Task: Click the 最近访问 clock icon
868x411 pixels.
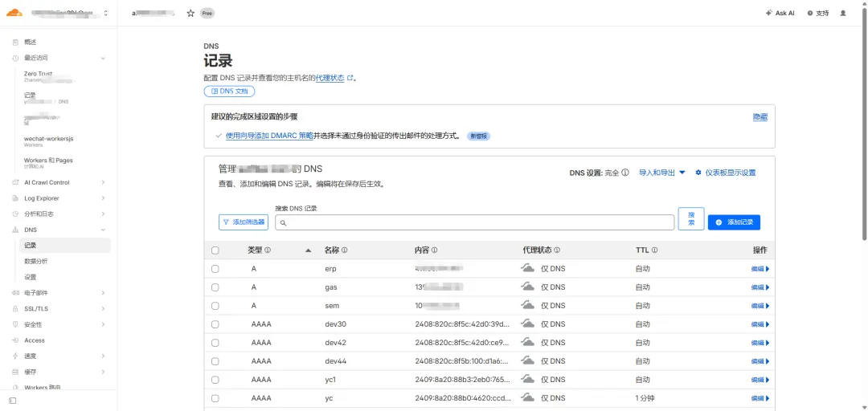Action: tap(15, 58)
